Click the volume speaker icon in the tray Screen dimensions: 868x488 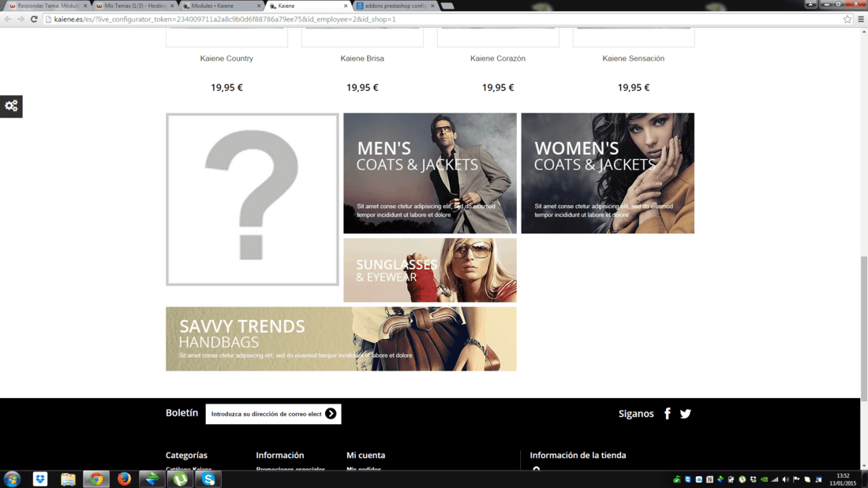click(785, 479)
